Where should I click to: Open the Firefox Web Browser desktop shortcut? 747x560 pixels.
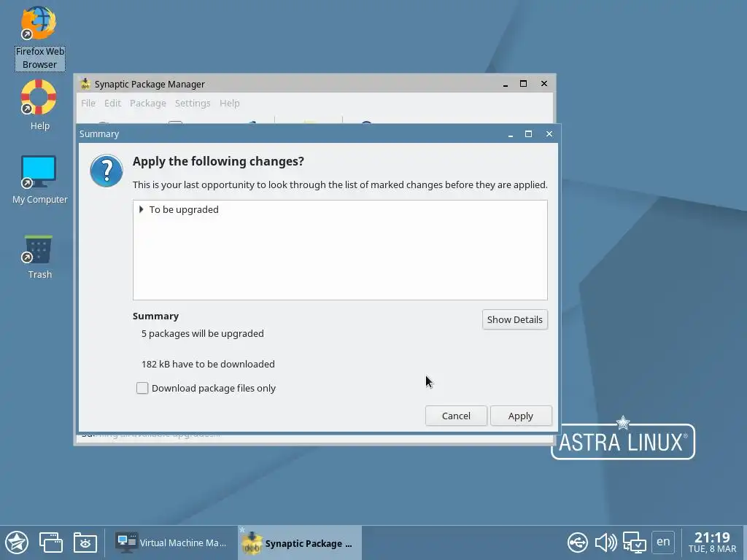(39, 38)
